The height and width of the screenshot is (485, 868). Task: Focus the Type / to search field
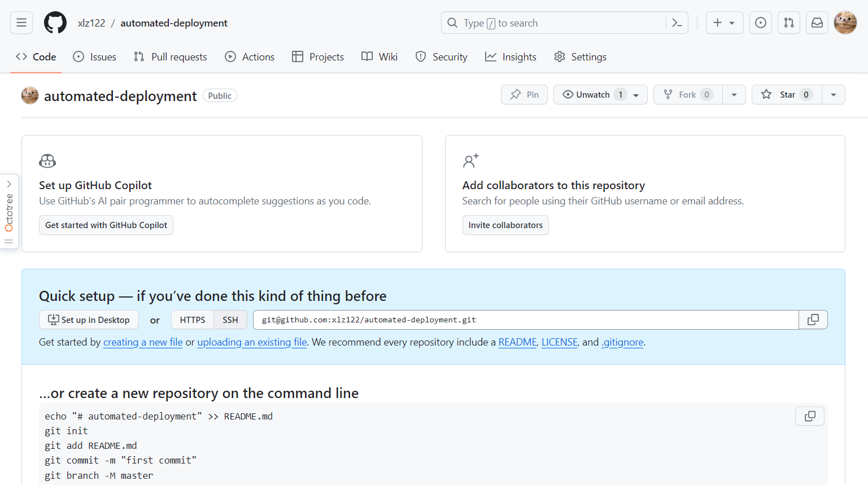(553, 23)
